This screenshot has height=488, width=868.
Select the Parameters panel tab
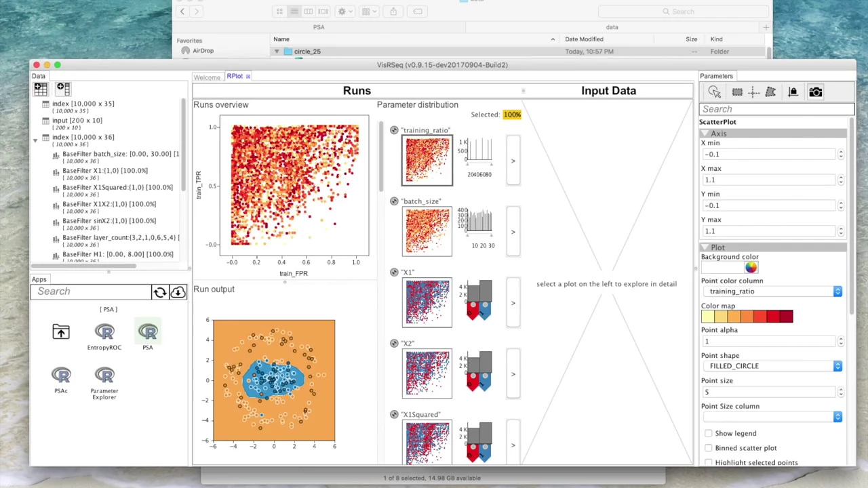coord(716,76)
